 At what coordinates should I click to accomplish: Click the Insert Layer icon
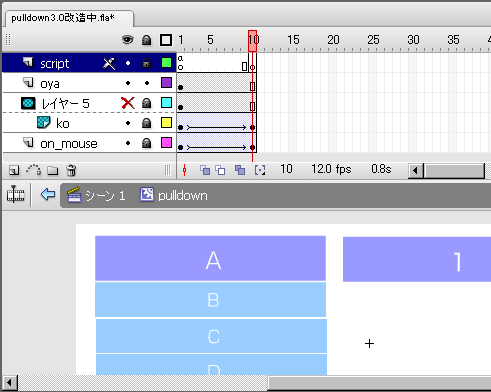click(14, 170)
